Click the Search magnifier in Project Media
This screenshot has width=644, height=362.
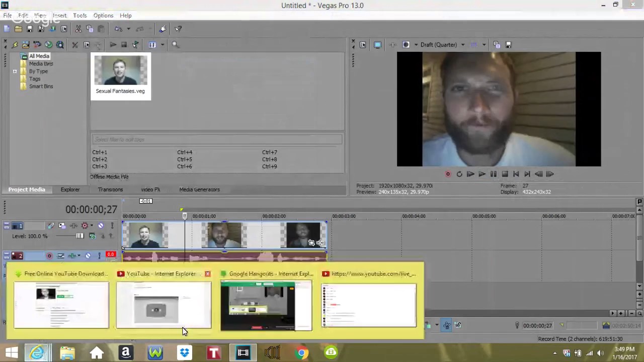coord(175,45)
